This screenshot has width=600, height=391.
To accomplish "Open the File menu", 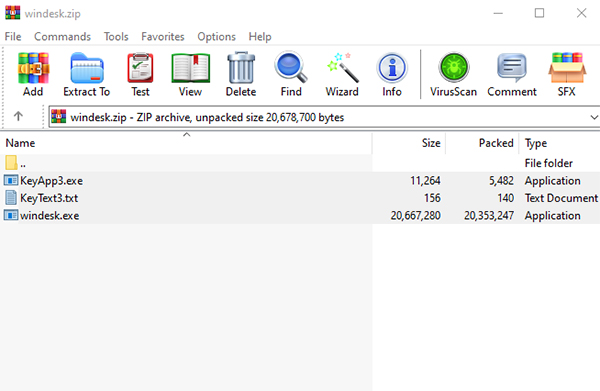I will pos(13,37).
